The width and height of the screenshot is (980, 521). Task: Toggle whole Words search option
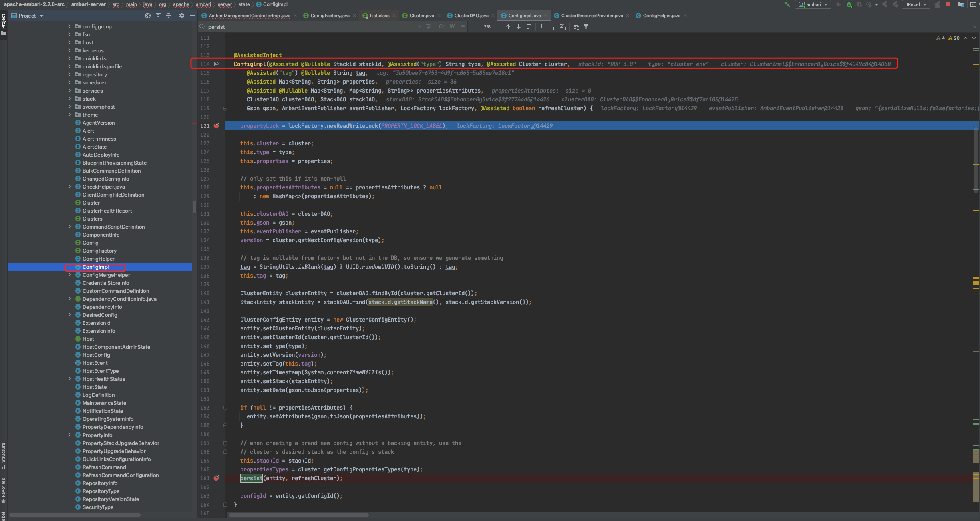[x=452, y=27]
